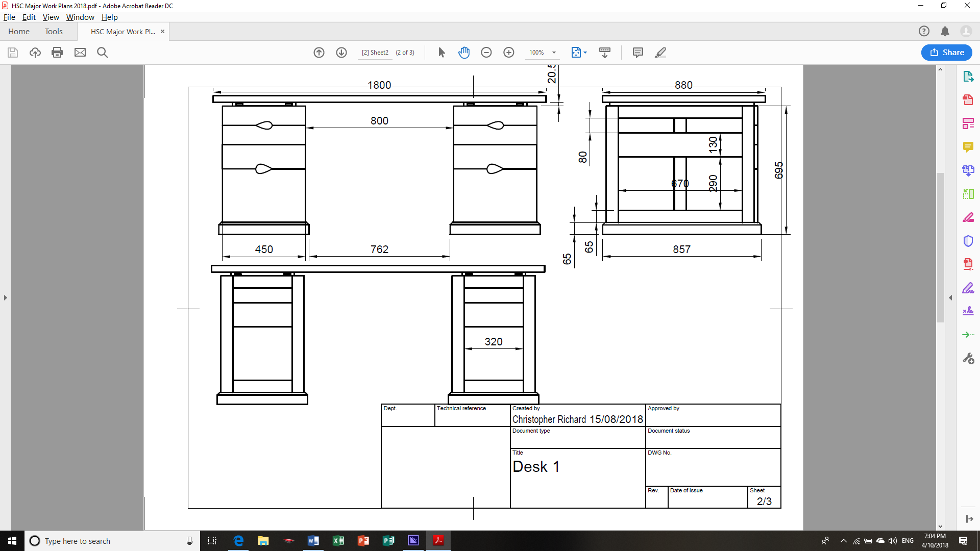Viewport: 980px width, 551px height.
Task: Open Edit PDF tool in right pane
Action: [968, 123]
